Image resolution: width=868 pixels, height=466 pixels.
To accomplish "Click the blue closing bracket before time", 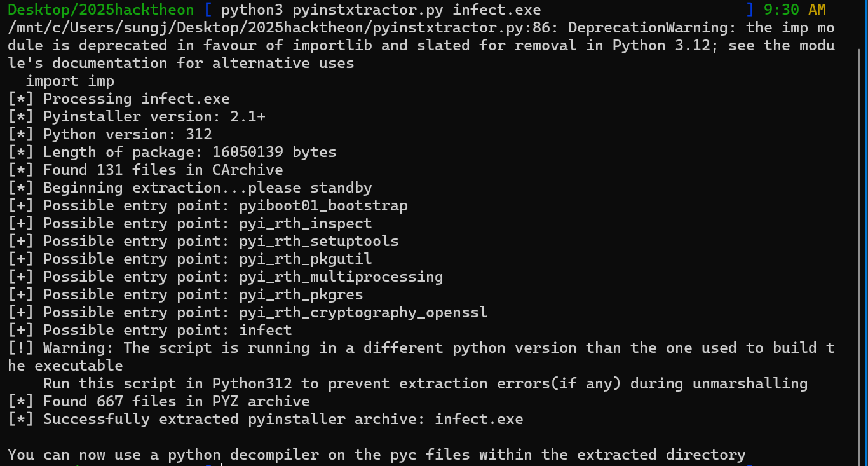I will click(x=750, y=10).
